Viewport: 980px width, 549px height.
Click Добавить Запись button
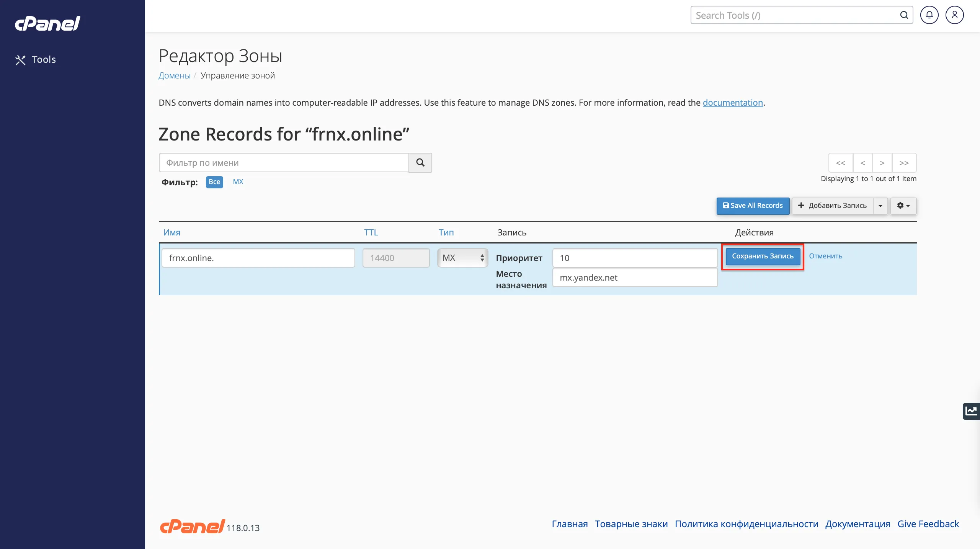pos(832,206)
